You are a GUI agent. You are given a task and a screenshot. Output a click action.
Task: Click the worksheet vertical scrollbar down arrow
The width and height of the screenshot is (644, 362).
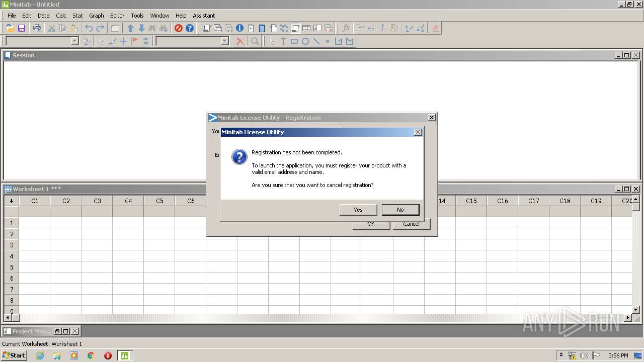point(636,310)
